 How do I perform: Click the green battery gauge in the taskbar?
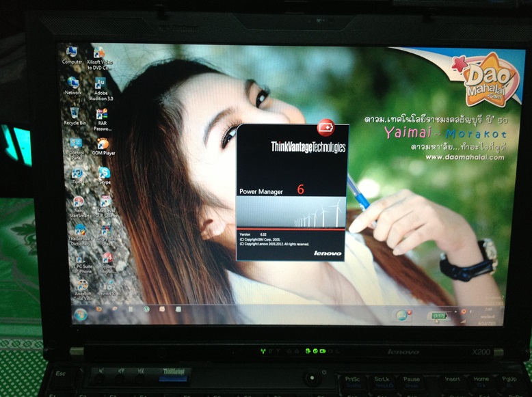click(440, 316)
